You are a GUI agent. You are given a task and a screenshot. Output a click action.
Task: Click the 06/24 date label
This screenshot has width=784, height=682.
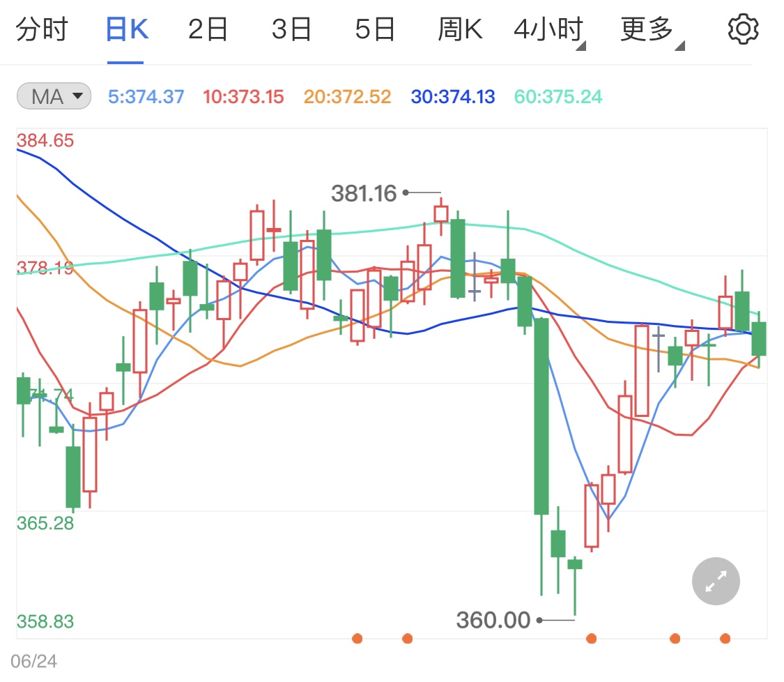33,662
